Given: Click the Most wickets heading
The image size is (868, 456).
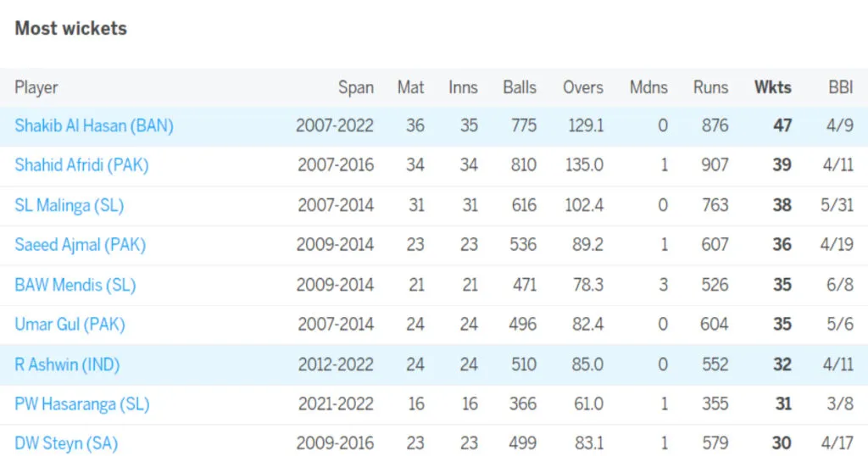Looking at the screenshot, I should click(71, 28).
